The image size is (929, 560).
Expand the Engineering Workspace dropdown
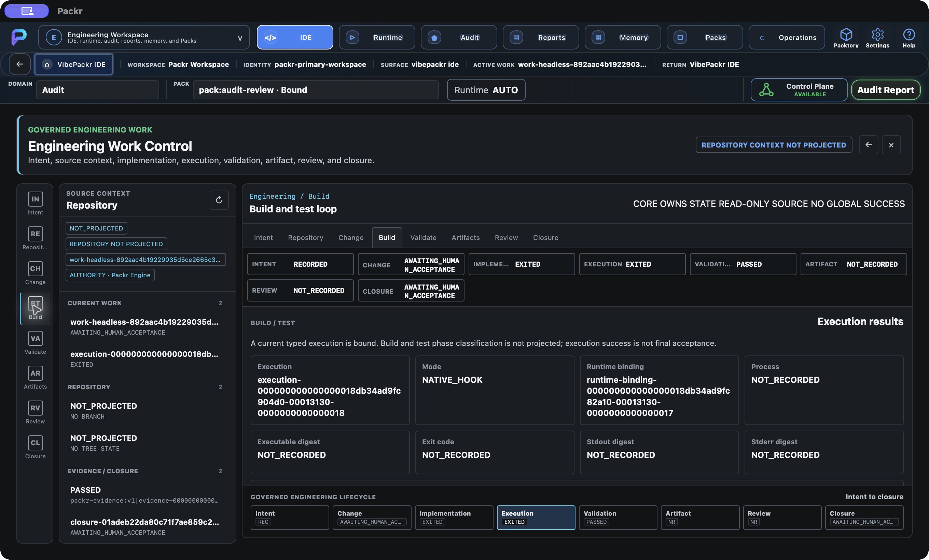click(144, 37)
